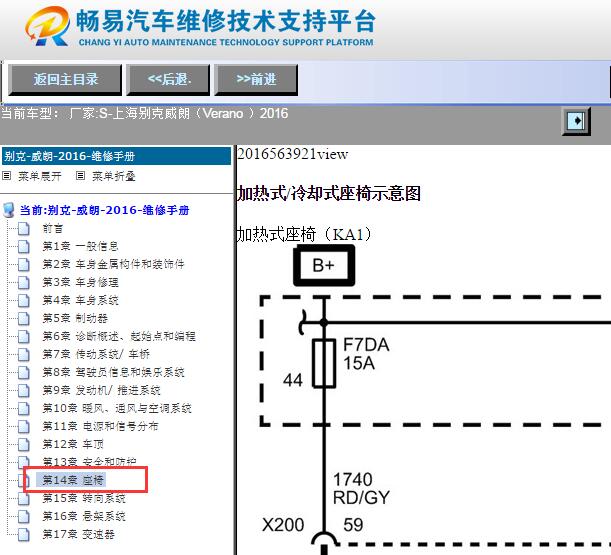Screen dimensions: 611x555
Task: Open 第8章 驾驶员信息和娱乐系统
Action: tap(113, 372)
